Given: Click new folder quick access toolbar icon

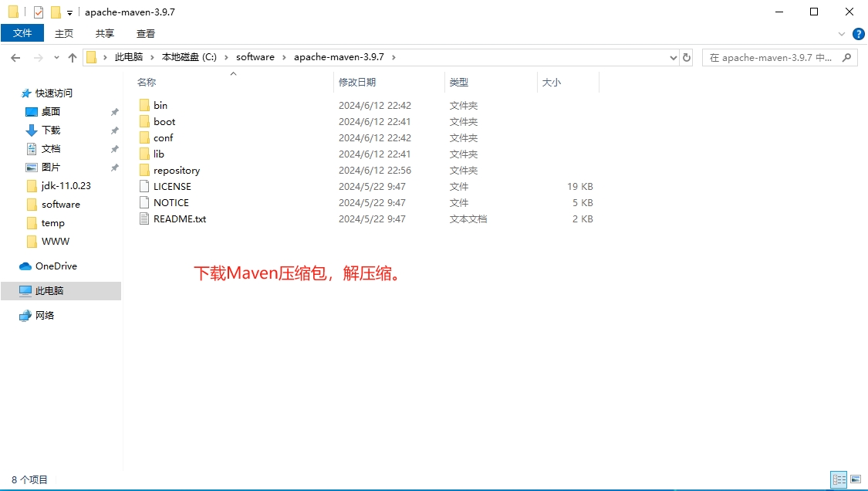Looking at the screenshot, I should 56,12.
